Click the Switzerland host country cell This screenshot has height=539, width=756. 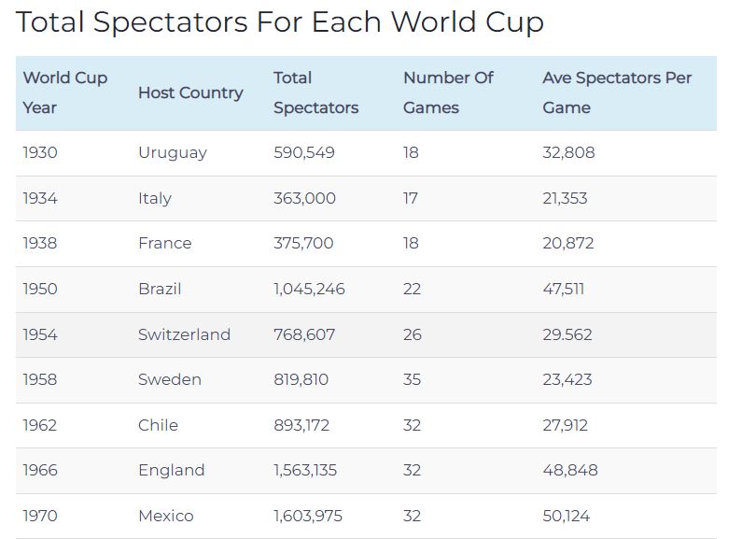click(x=184, y=334)
